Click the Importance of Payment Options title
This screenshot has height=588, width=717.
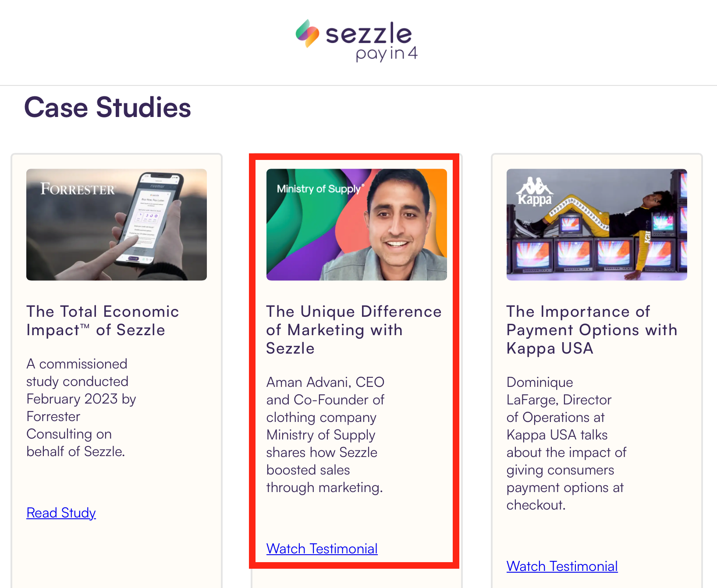tap(592, 329)
